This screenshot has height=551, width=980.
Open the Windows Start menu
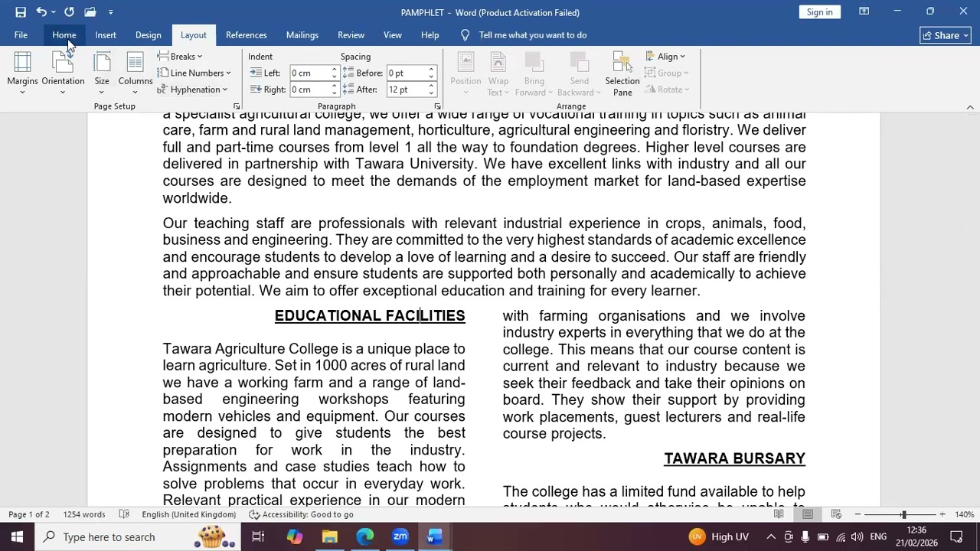[x=17, y=537]
